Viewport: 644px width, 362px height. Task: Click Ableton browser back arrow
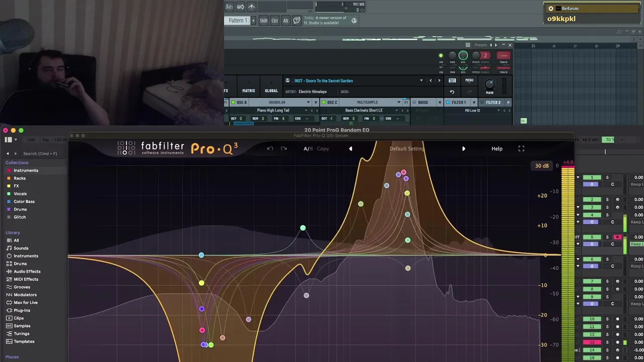tap(8, 153)
